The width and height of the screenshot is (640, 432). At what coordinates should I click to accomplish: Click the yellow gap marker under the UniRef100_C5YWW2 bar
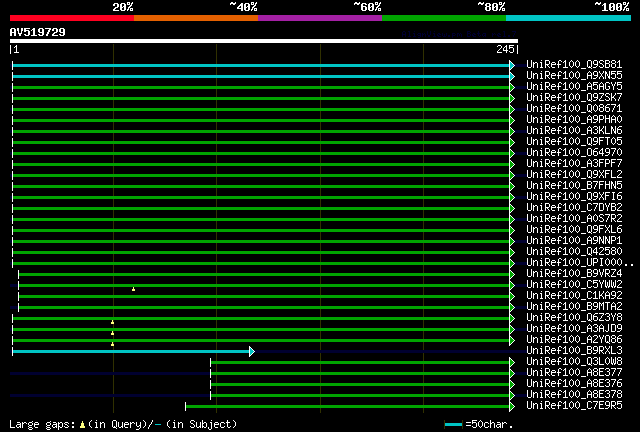[x=133, y=289]
